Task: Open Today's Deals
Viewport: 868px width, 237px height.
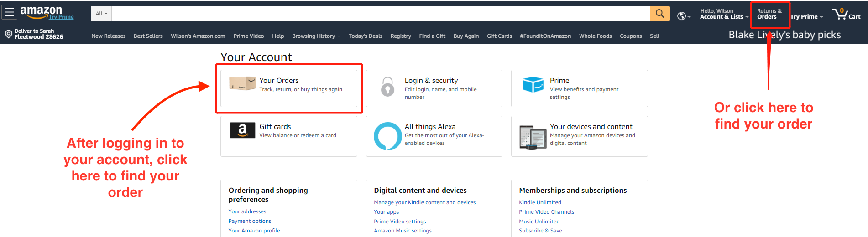Action: point(365,36)
